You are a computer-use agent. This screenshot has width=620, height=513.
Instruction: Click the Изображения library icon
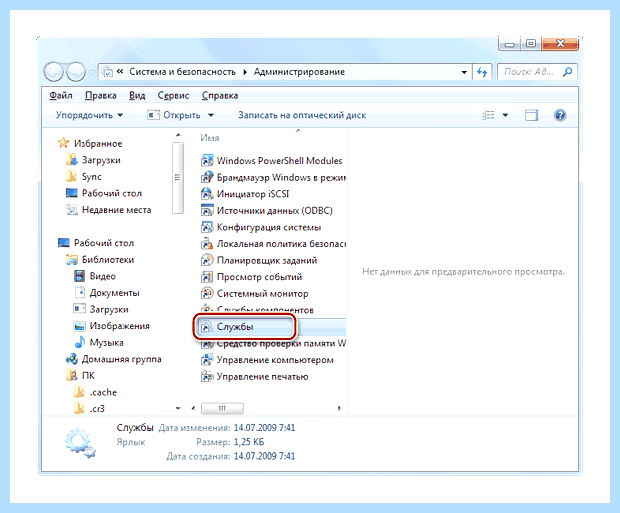(x=79, y=326)
